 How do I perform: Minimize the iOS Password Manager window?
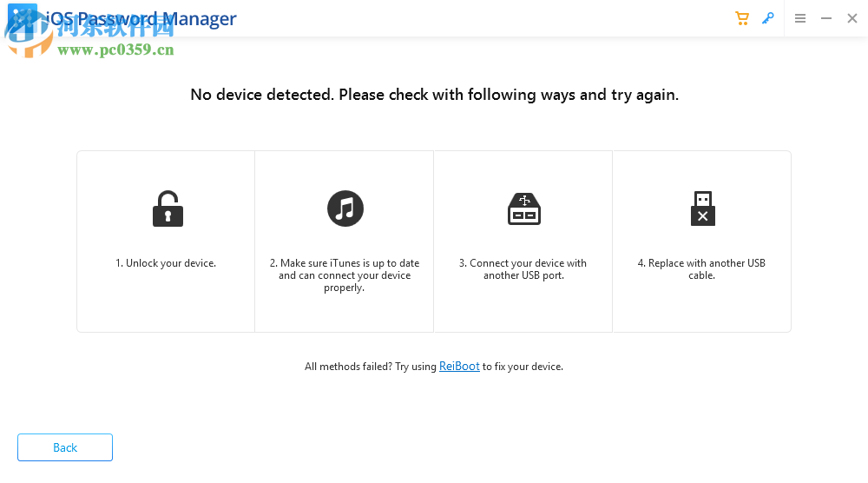[x=826, y=18]
